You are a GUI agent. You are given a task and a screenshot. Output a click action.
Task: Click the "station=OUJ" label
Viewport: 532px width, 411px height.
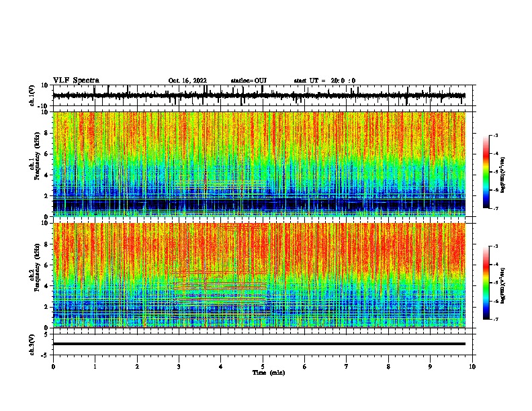(249, 81)
